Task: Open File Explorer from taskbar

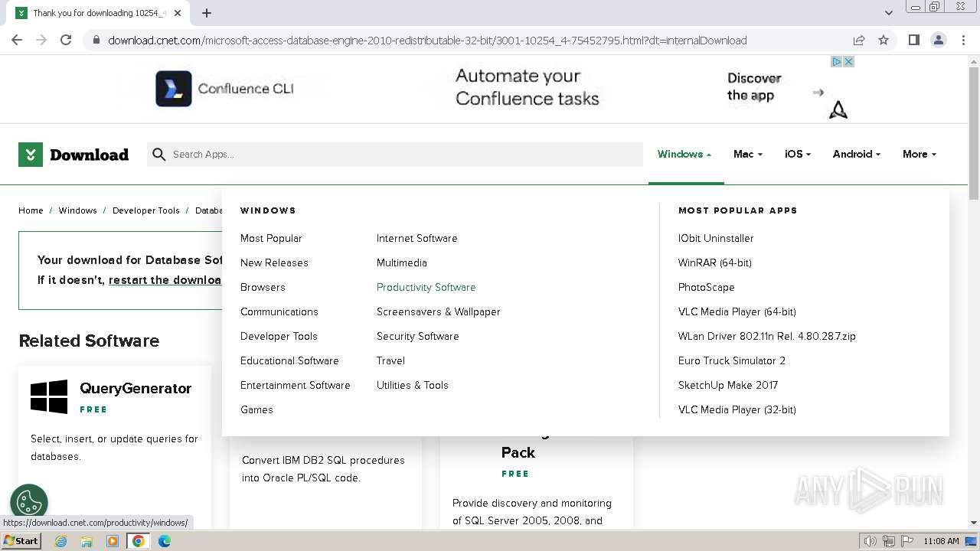Action: click(x=87, y=541)
